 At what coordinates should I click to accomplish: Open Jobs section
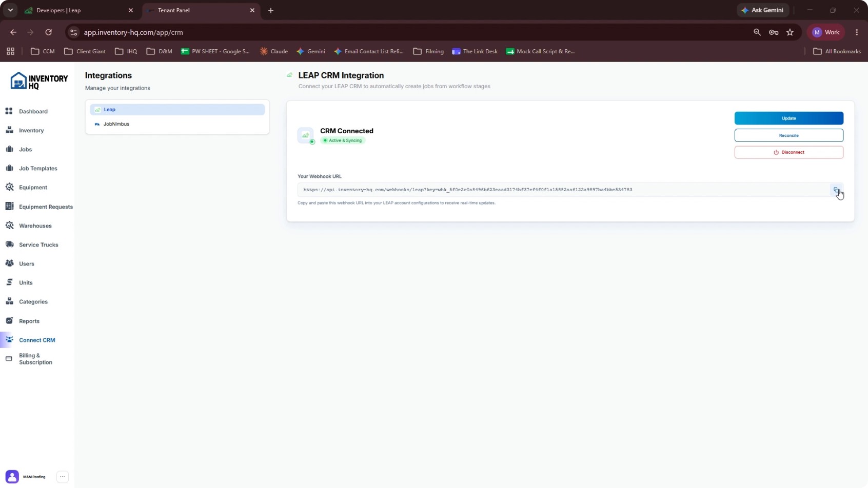coord(25,149)
